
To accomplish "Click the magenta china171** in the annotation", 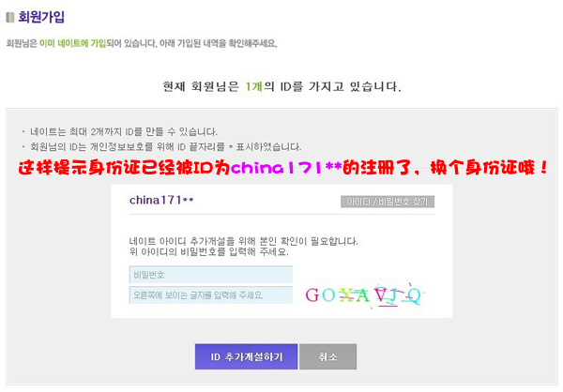I will (x=286, y=168).
